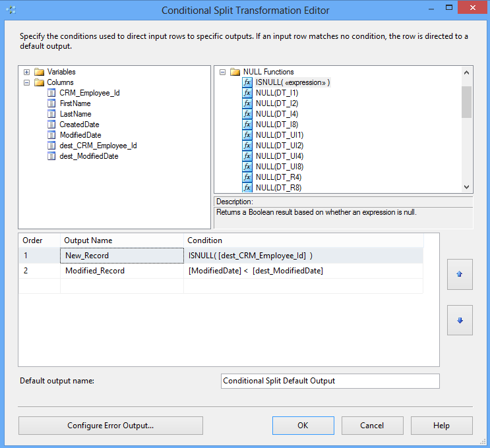Click the fx icon beside NULL(DT_UI8)
Viewport: 490px width, 448px height.
click(x=247, y=167)
